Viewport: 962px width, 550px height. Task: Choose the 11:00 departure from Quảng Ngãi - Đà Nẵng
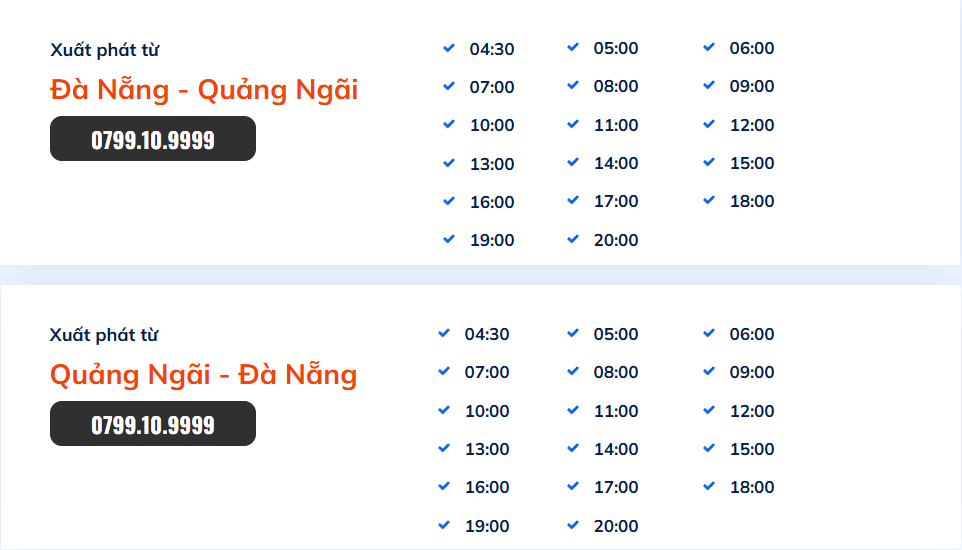pos(616,411)
